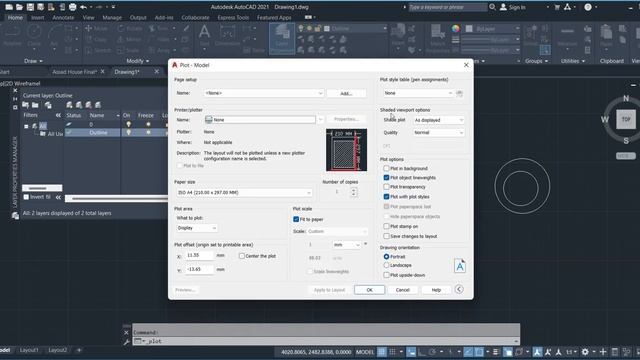
Task: Click the Layer States Manager icon
Action: coord(48,105)
